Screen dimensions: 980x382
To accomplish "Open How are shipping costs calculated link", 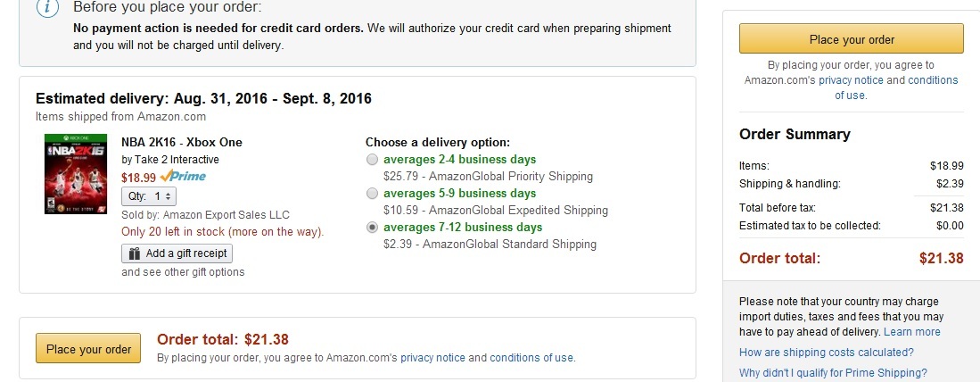I will (827, 352).
